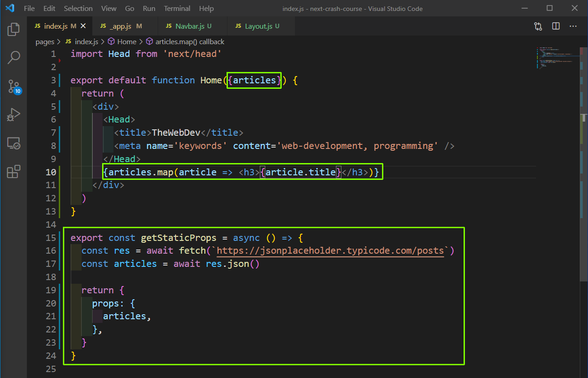Click the Open Changes compare icon
This screenshot has height=378, width=588.
pyautogui.click(x=538, y=26)
